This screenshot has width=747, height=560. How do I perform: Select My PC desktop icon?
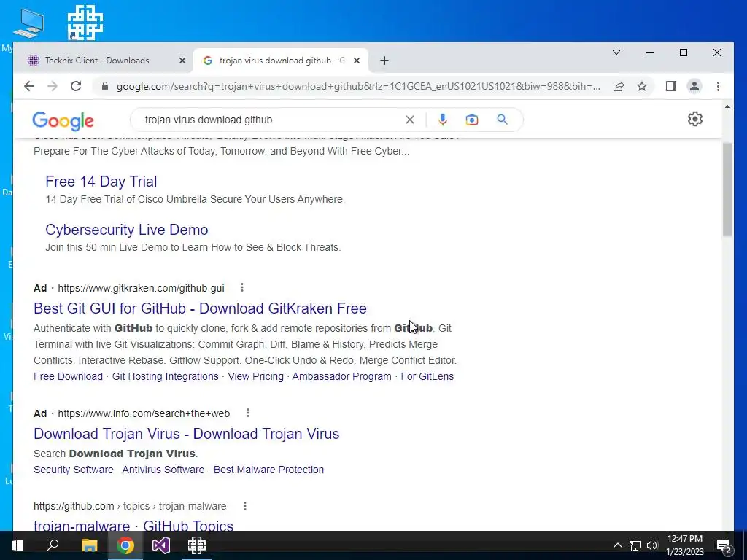pyautogui.click(x=28, y=23)
